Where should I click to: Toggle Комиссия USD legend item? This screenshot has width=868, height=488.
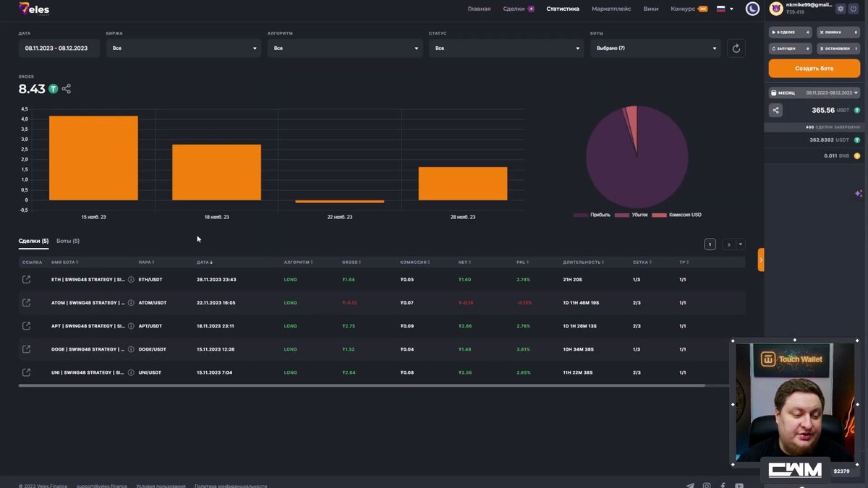point(676,215)
